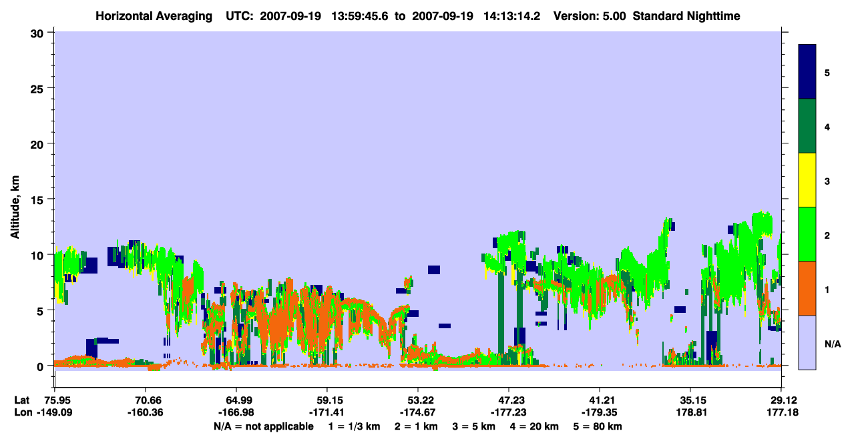Click longitude value -174.67
The image size is (868, 445).
point(418,412)
